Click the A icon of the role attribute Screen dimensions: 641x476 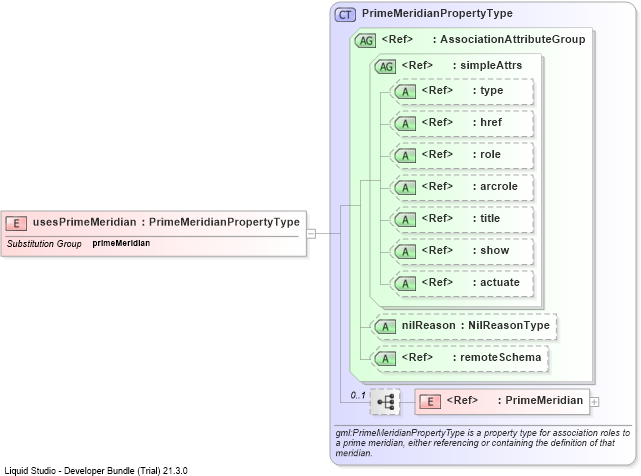(405, 155)
